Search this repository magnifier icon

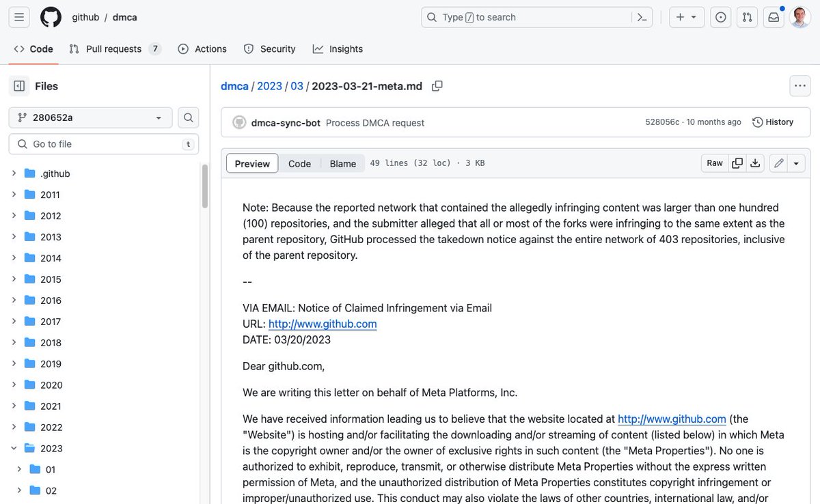[x=189, y=117]
